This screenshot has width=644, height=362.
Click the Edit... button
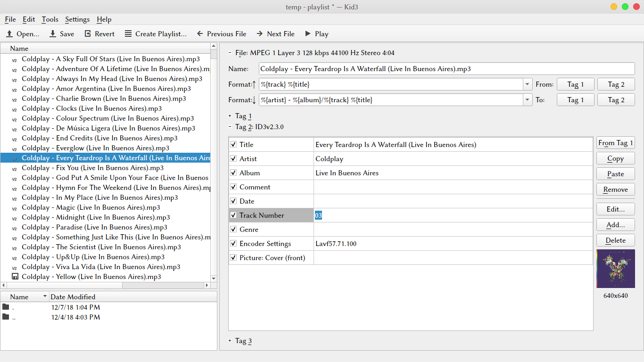pyautogui.click(x=616, y=209)
